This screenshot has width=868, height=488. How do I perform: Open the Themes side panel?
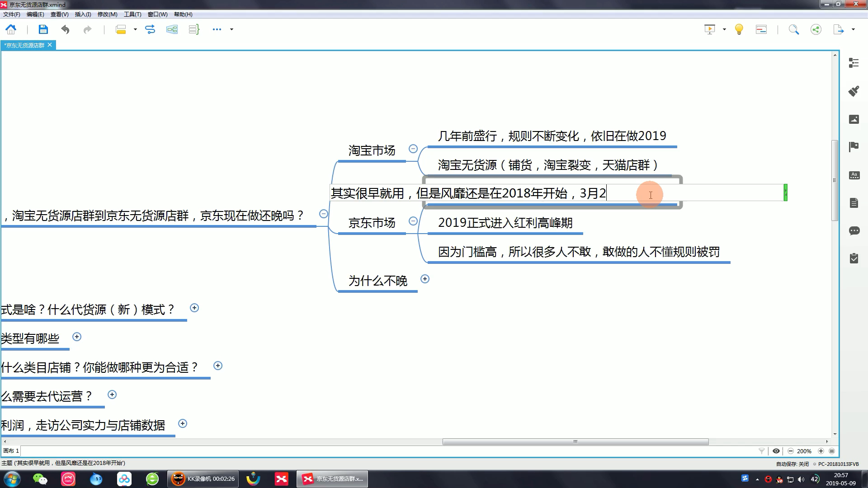854,175
